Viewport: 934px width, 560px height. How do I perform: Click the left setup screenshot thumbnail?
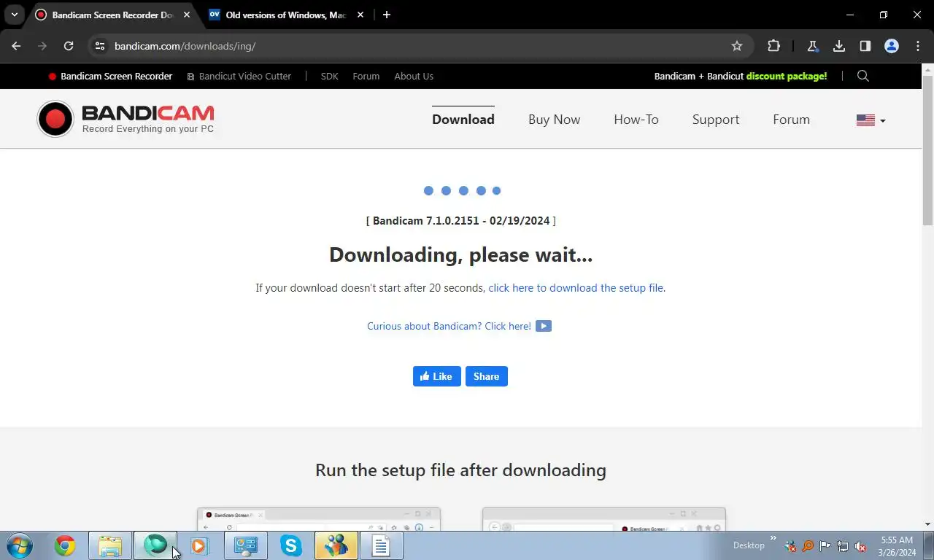point(319,519)
